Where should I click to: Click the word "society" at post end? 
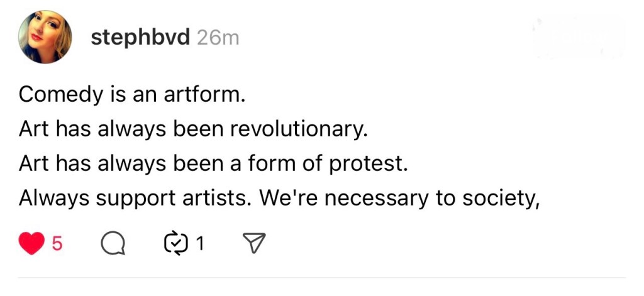(x=501, y=199)
